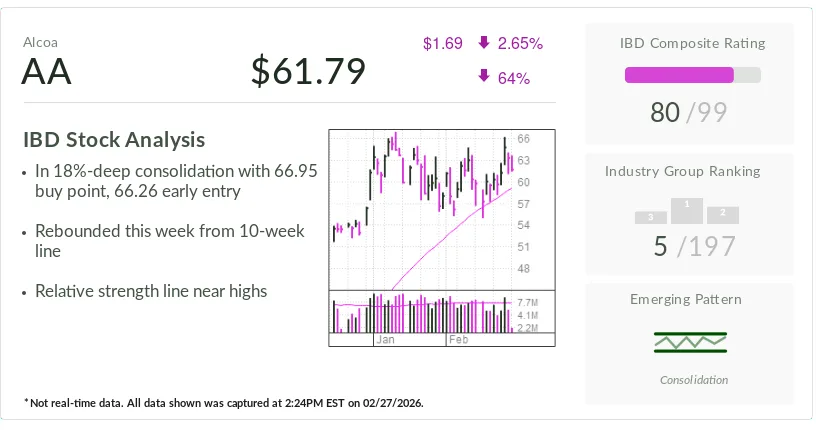Click the AA ticker symbol

(46, 73)
